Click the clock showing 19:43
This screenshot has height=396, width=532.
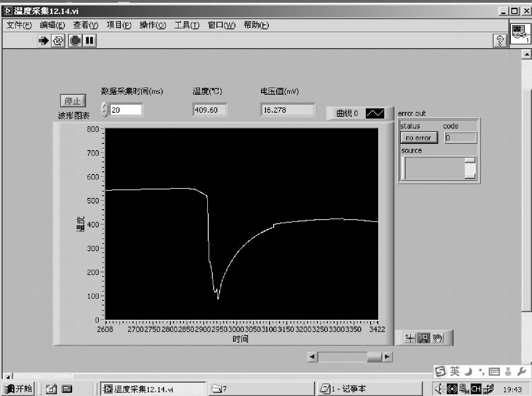(x=512, y=389)
